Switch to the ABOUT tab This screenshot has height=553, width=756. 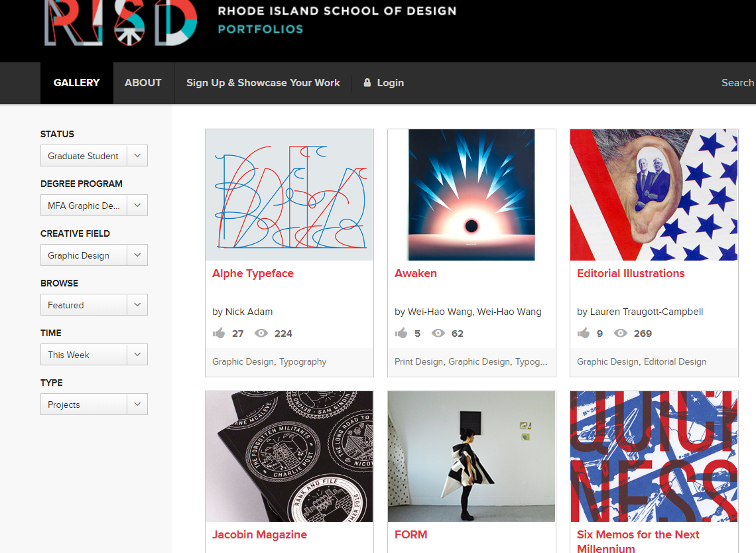143,83
